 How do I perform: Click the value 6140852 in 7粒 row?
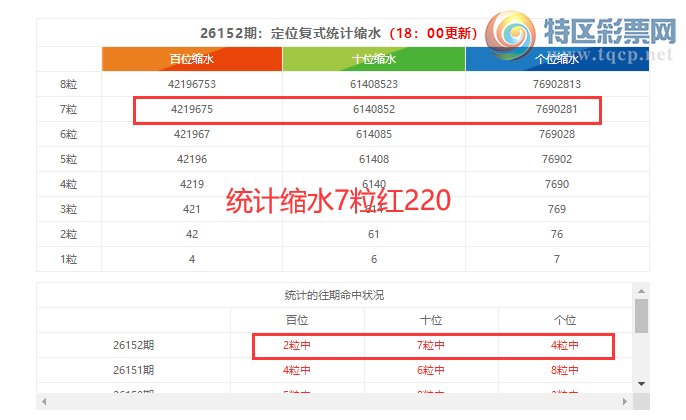click(x=374, y=109)
